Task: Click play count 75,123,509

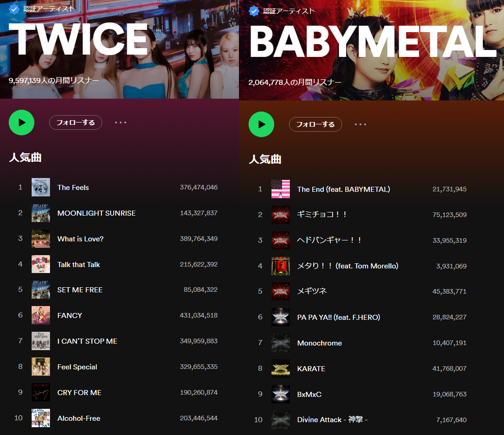Action: tap(449, 215)
